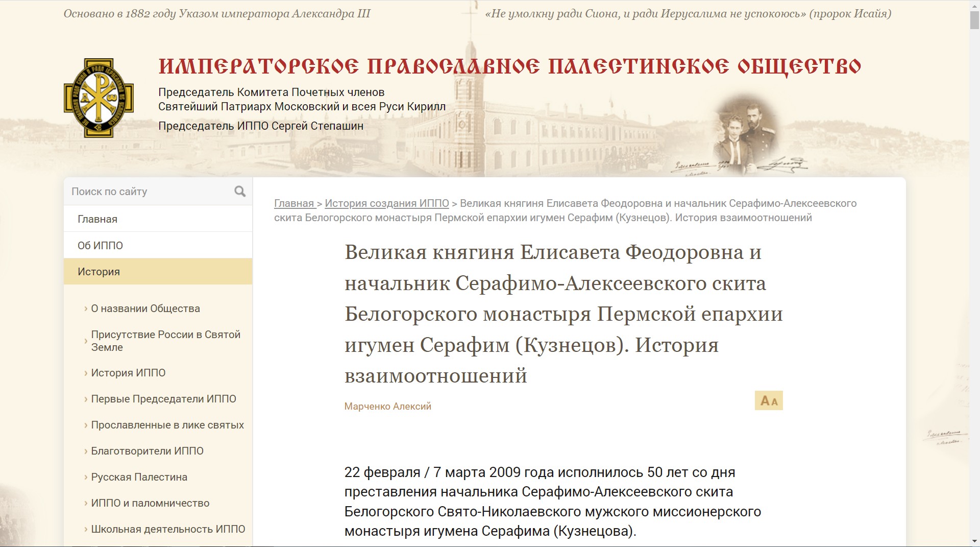Open Первые Председатели ИППО link

(x=163, y=399)
